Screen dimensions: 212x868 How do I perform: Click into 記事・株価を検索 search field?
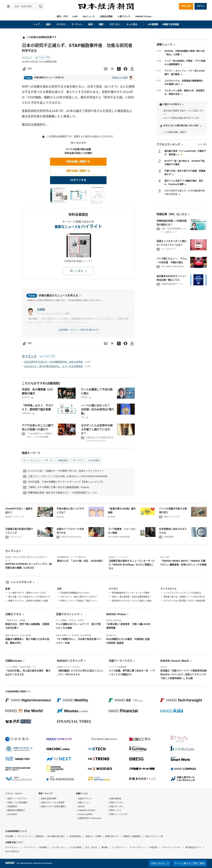[x=26, y=6]
